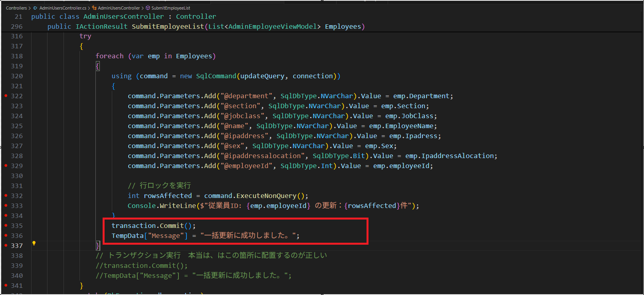Click the class symbol icon in breadcrumb

tap(94, 8)
